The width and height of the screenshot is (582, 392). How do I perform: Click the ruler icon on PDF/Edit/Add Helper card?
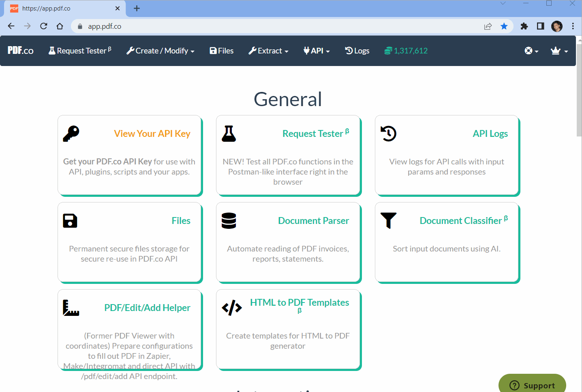[x=71, y=308]
